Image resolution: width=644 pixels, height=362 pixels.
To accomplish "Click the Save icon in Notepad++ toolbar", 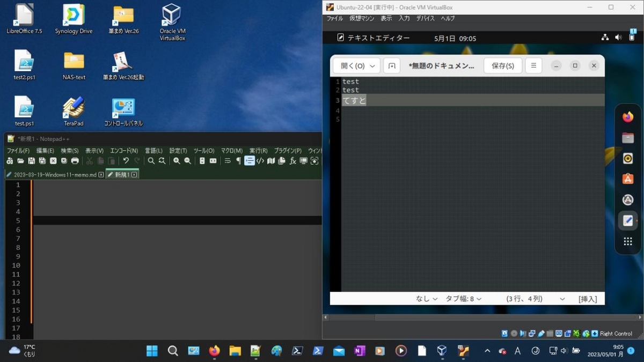I will [x=32, y=161].
